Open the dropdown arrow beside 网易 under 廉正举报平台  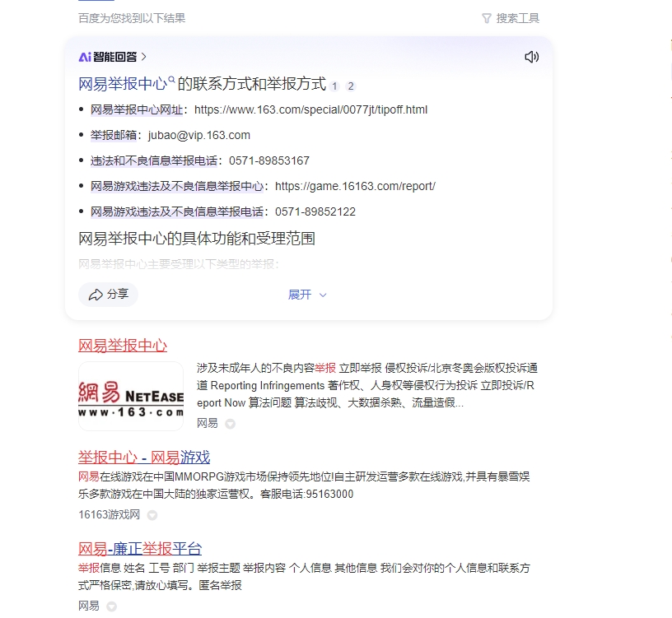pos(111,606)
